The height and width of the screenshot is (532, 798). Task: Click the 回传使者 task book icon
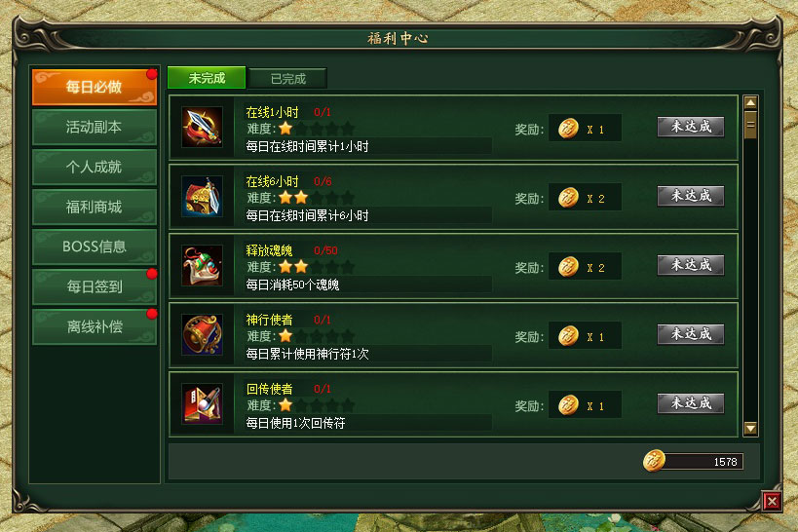pos(202,404)
